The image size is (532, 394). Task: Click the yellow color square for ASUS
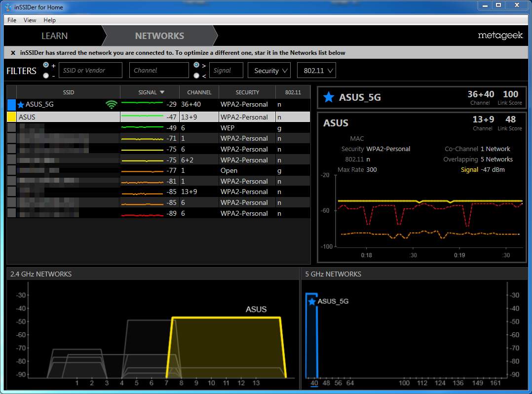(x=11, y=117)
